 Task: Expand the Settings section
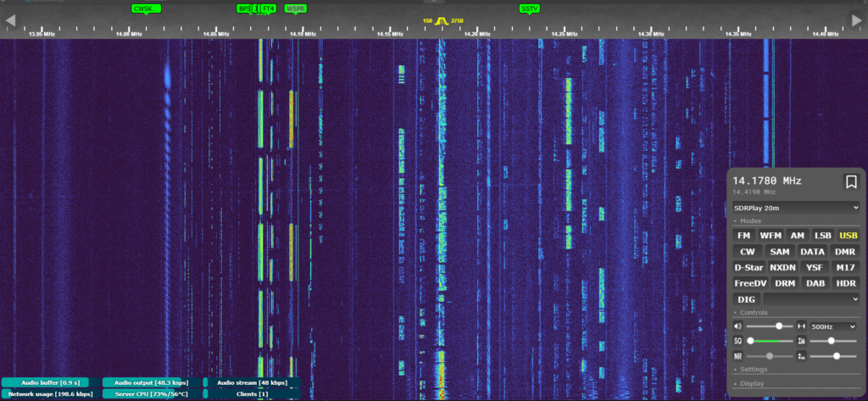click(753, 369)
